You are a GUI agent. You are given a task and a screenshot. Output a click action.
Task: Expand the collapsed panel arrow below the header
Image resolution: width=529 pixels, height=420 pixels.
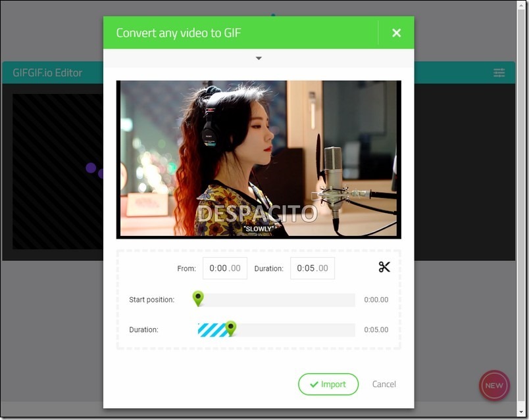[x=259, y=58]
